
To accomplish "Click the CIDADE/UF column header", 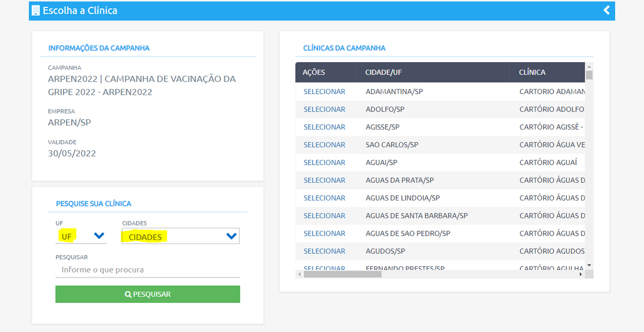I will click(x=383, y=72).
